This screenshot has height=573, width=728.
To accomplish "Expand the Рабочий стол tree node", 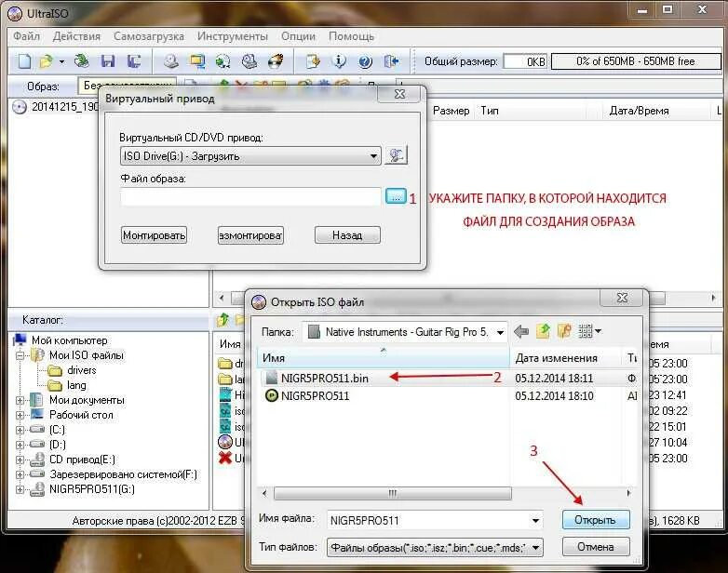I will (x=20, y=415).
